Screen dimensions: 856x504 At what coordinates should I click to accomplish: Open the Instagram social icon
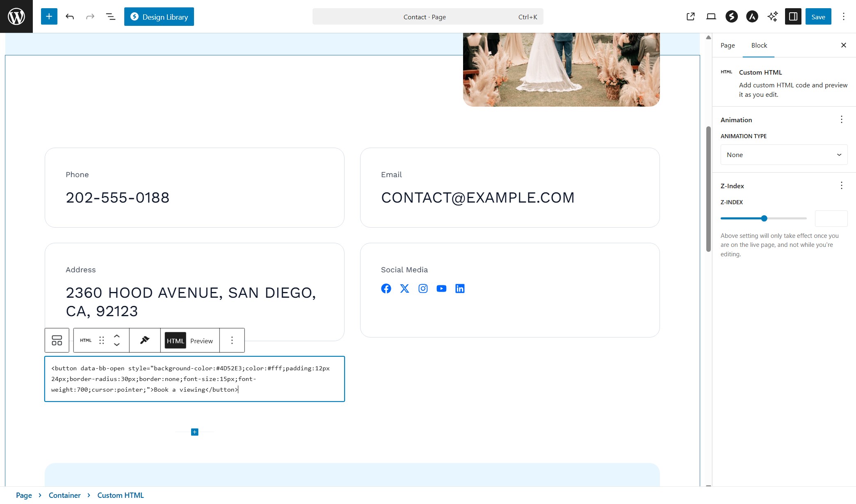click(423, 289)
